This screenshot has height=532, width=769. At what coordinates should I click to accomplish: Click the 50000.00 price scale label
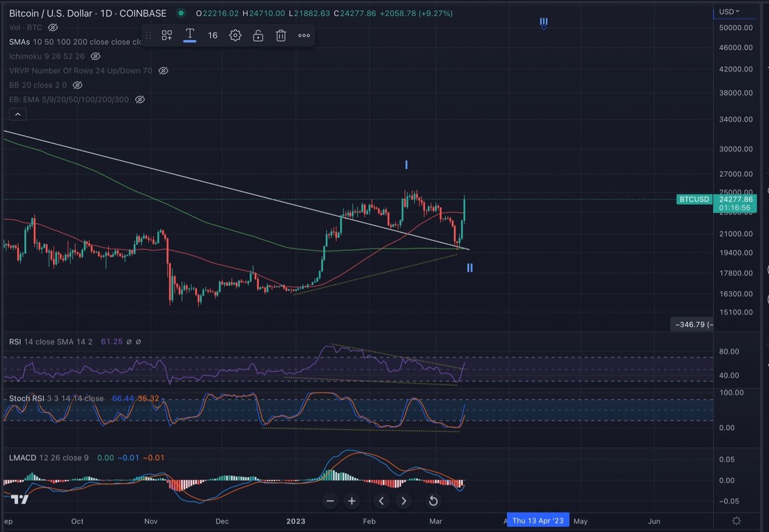tap(736, 28)
